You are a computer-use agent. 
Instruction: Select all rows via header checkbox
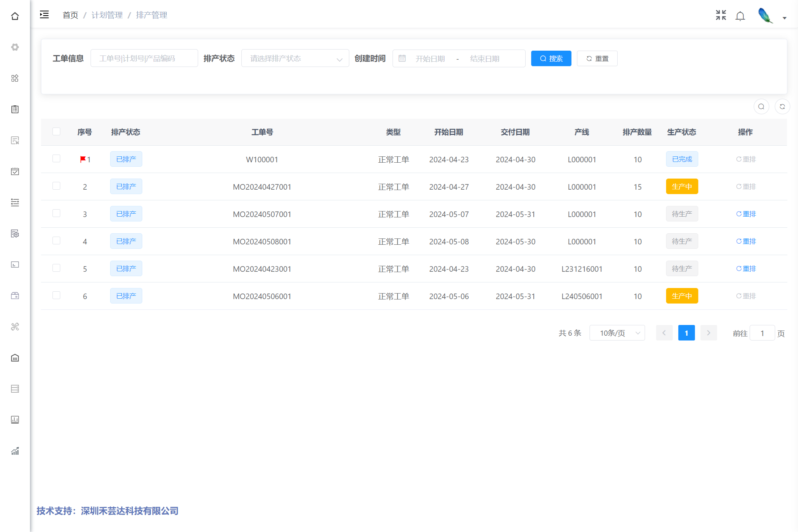pyautogui.click(x=56, y=132)
